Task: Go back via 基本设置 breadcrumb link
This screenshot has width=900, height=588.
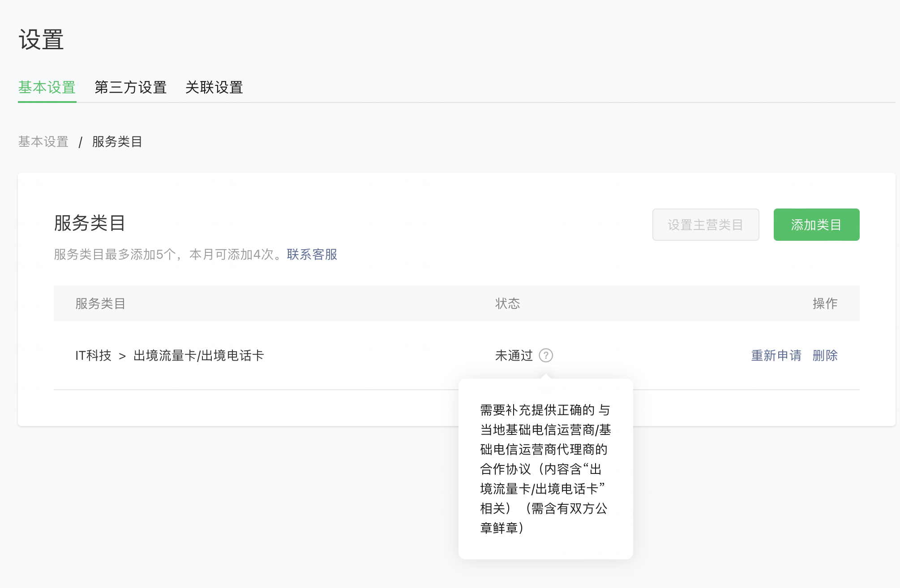Action: pyautogui.click(x=43, y=141)
